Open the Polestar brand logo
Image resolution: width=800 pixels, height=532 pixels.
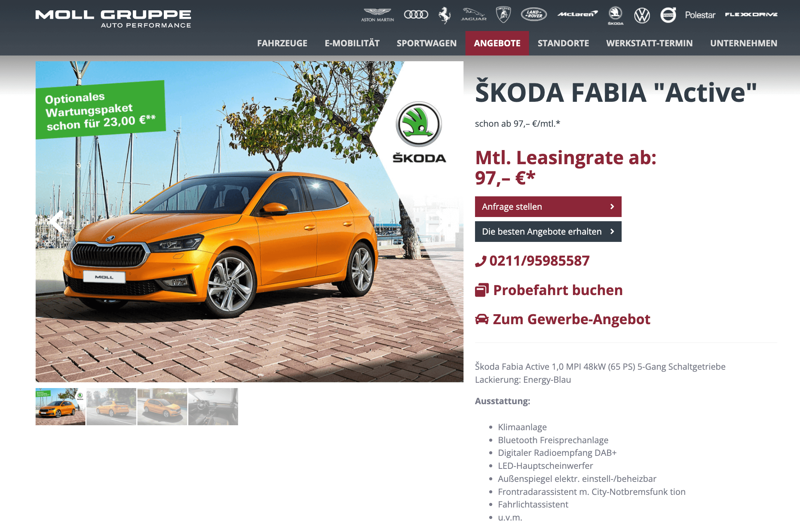700,15
